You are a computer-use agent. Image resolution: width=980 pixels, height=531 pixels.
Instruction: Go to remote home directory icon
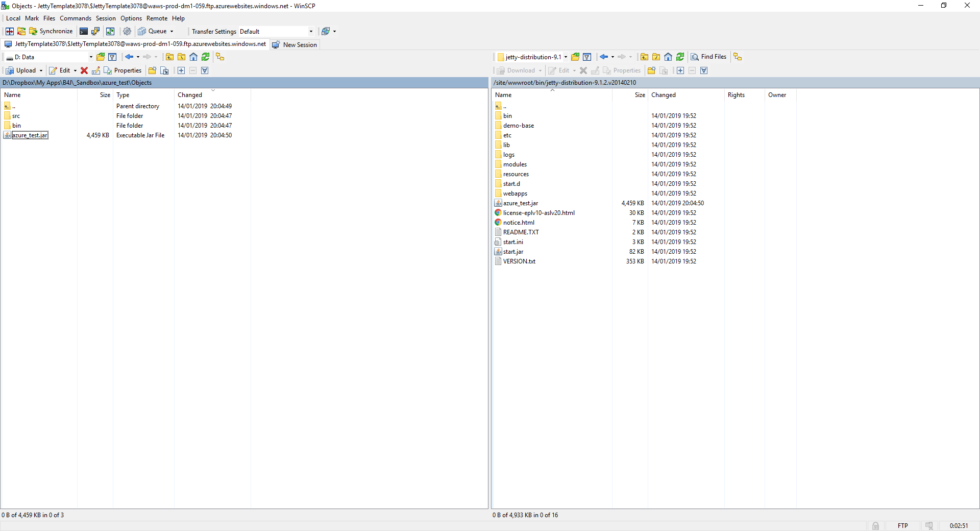pyautogui.click(x=668, y=57)
